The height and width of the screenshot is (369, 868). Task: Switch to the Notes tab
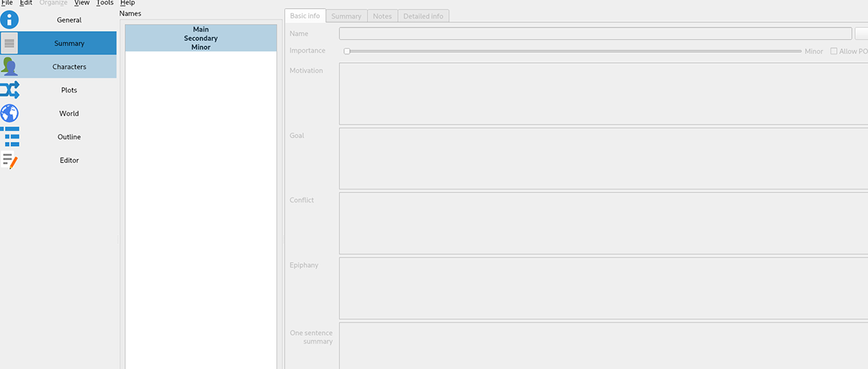point(383,16)
